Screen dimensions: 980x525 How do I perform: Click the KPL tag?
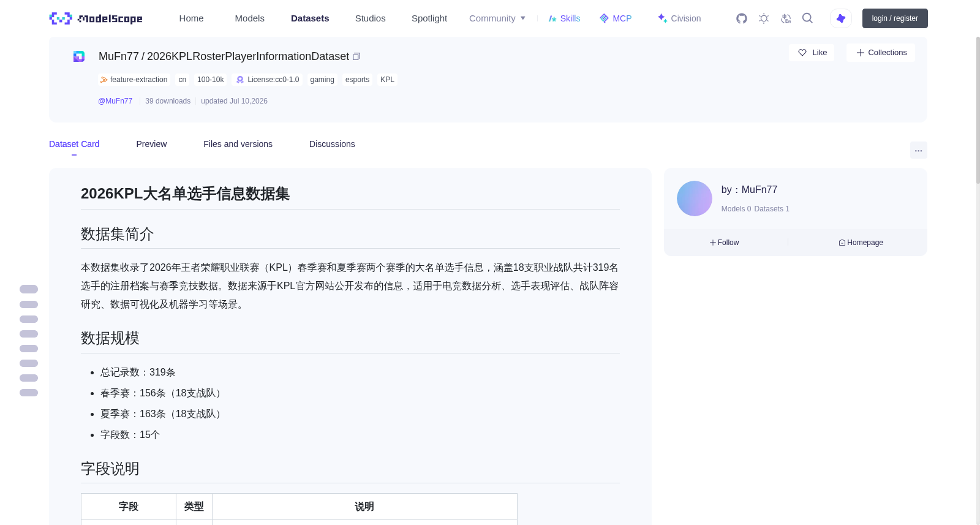(387, 80)
